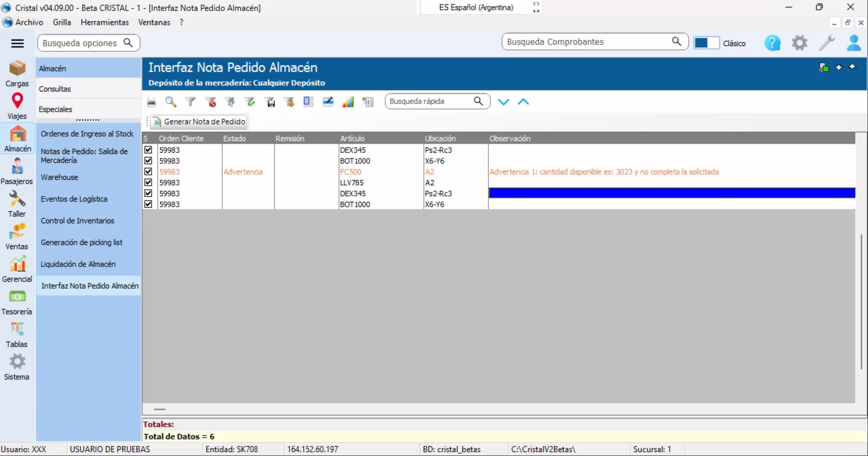Open Generación de picking list option
Viewport: 868px width, 456px height.
pyautogui.click(x=81, y=242)
